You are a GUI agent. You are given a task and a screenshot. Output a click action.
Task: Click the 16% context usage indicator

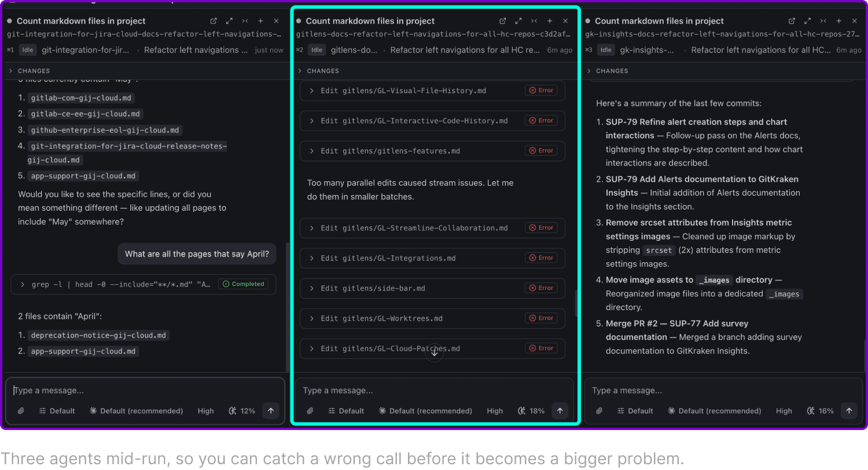[821, 411]
